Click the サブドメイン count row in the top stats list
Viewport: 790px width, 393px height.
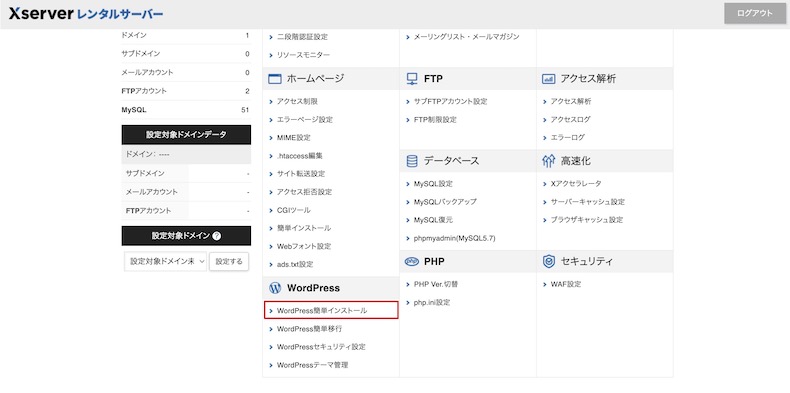(186, 54)
